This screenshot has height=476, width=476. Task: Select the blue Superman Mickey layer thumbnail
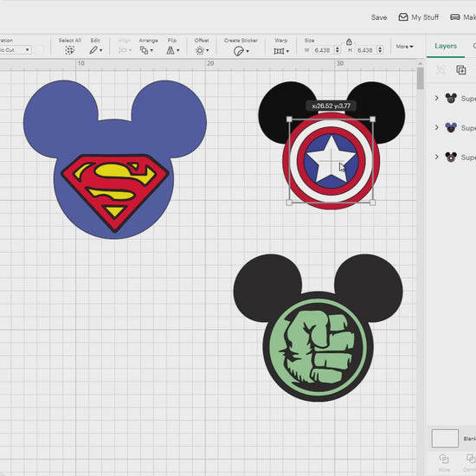point(451,127)
